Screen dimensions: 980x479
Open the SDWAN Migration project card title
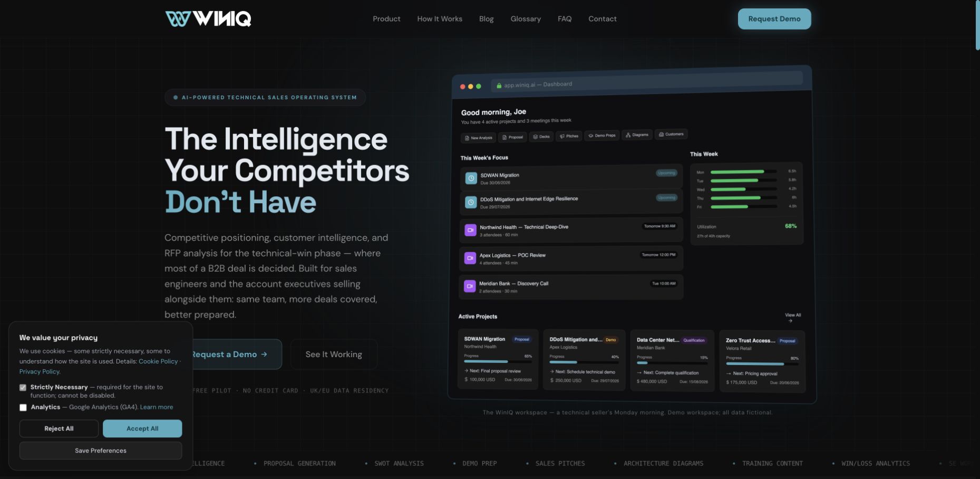point(484,339)
